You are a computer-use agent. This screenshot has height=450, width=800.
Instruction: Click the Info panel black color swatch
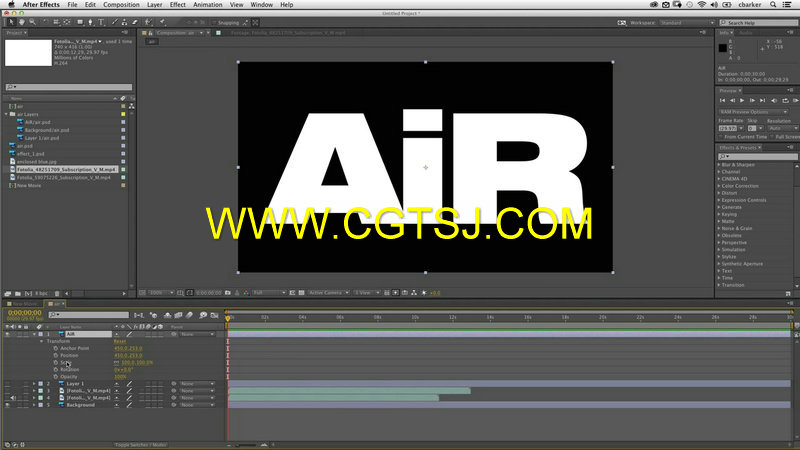tap(722, 47)
